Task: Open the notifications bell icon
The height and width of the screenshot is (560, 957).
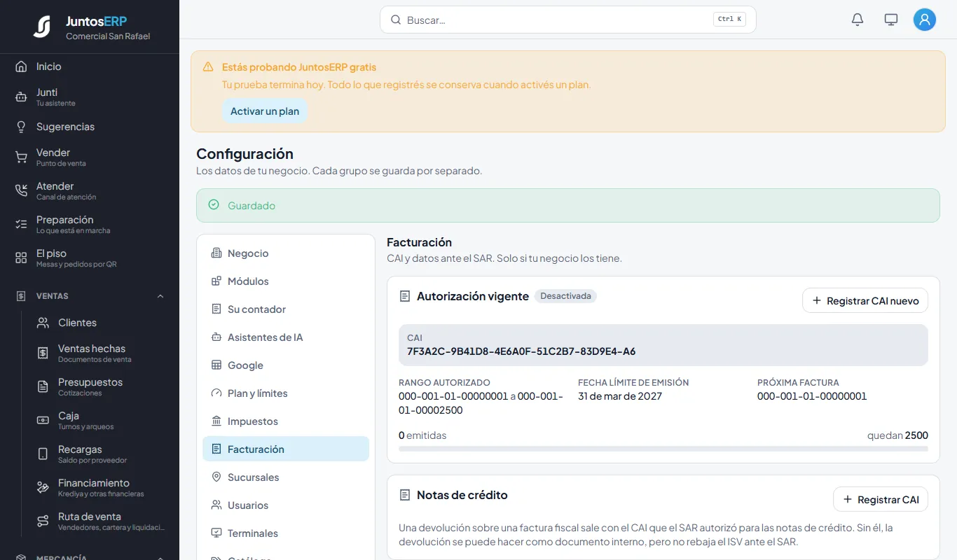Action: pyautogui.click(x=858, y=20)
